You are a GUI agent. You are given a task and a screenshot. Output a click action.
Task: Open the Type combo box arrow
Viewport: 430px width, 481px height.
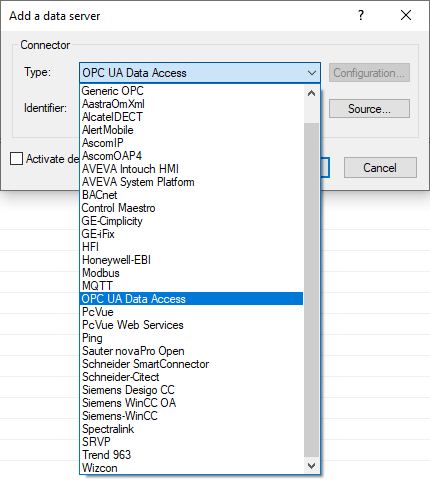pos(312,73)
